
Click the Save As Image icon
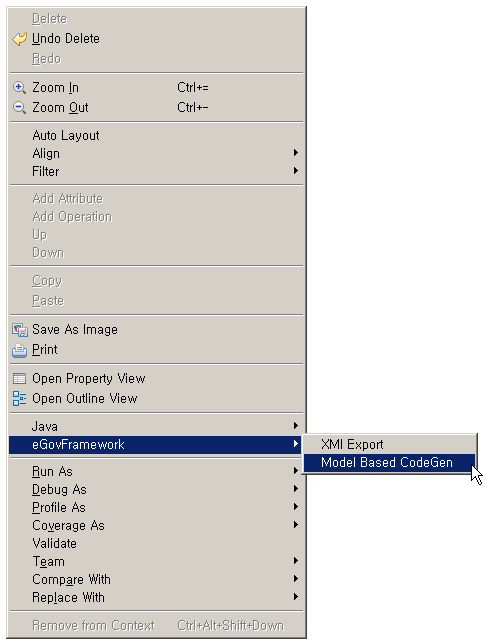(x=19, y=330)
